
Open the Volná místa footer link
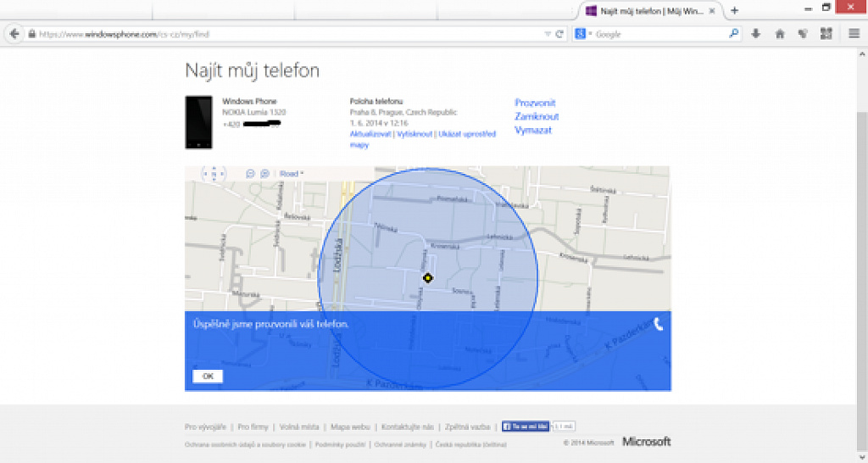point(299,427)
